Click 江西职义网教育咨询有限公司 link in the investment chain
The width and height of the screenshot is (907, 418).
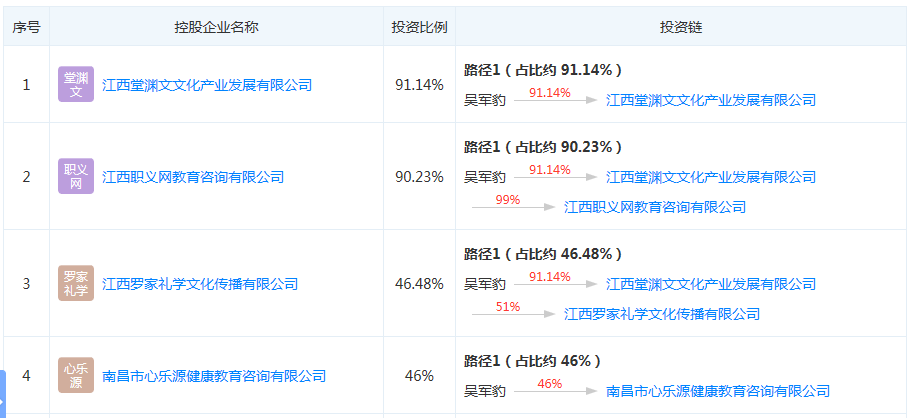[x=655, y=207]
